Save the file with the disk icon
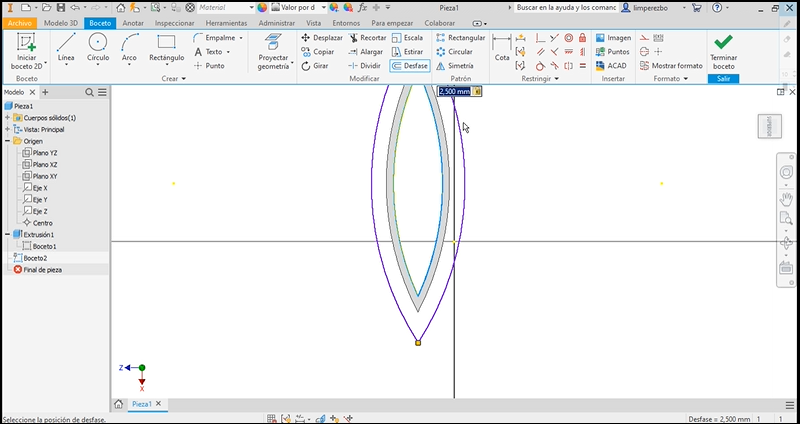Viewport: 800px width, 424px height. pos(61,8)
